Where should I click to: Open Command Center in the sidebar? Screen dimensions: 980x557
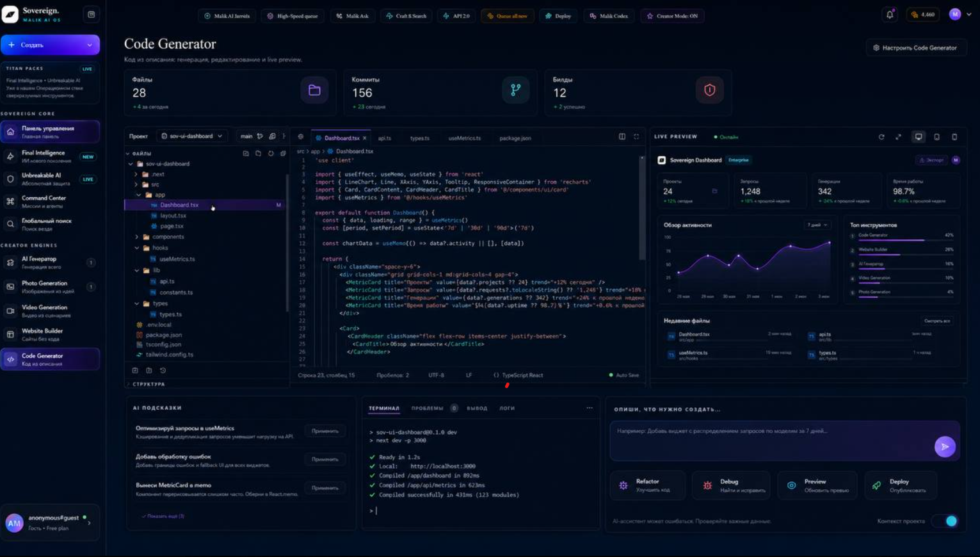pos(50,201)
